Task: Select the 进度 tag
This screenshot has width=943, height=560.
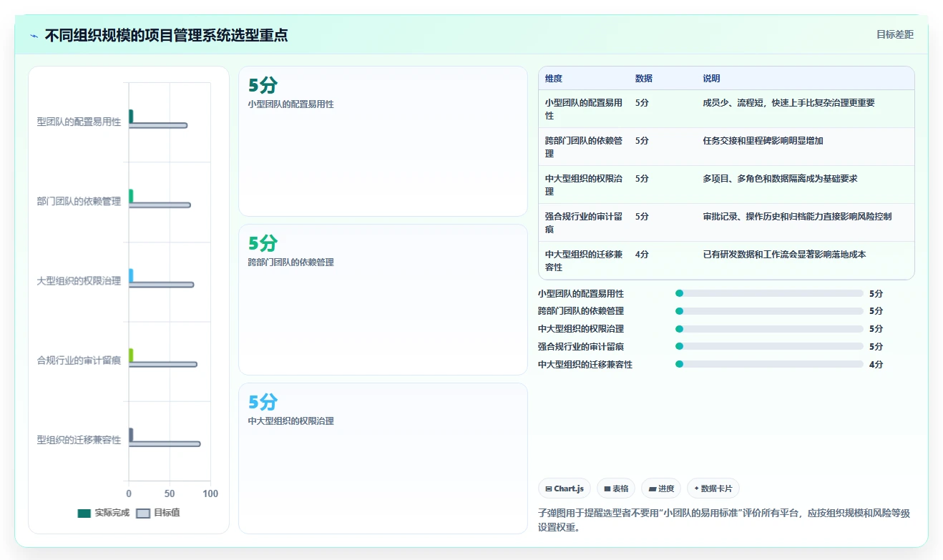Action: point(661,488)
